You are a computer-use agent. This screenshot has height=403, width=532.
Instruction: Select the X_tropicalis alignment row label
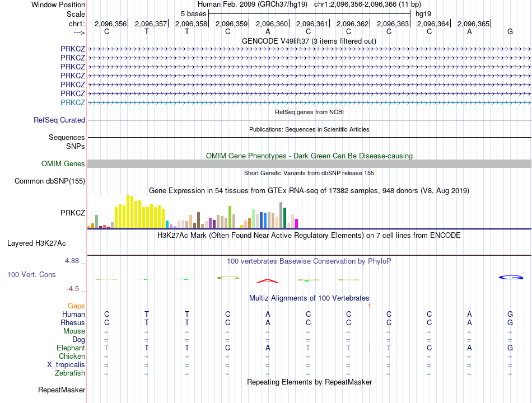[x=66, y=365]
